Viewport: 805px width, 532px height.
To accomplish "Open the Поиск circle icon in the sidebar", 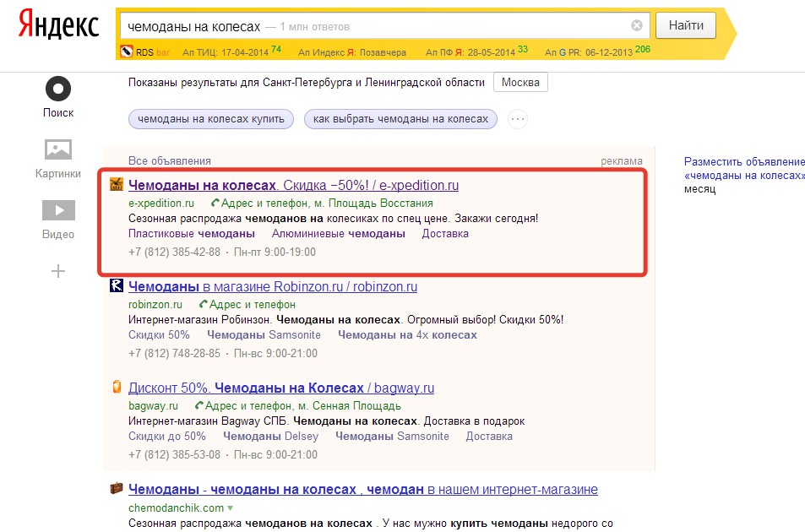I will [58, 89].
